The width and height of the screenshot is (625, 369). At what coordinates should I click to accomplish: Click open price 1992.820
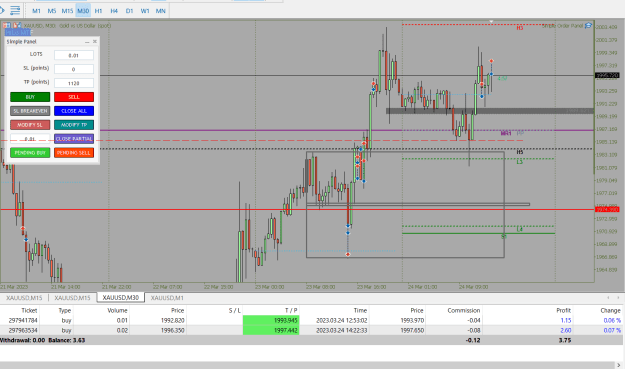tap(173, 320)
